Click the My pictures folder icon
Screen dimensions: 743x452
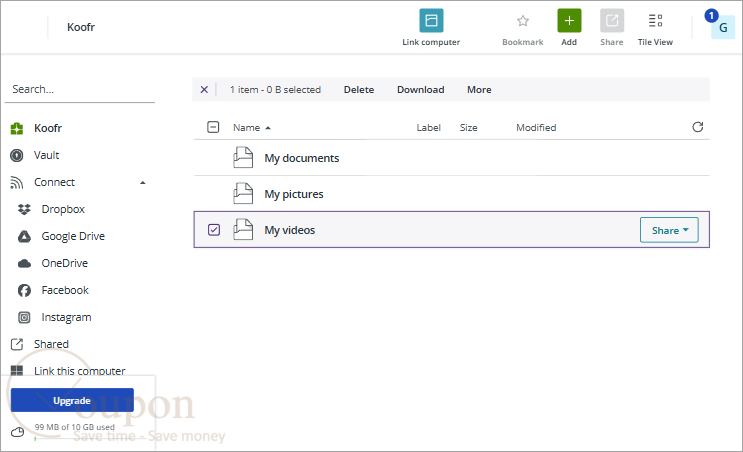pyautogui.click(x=243, y=193)
